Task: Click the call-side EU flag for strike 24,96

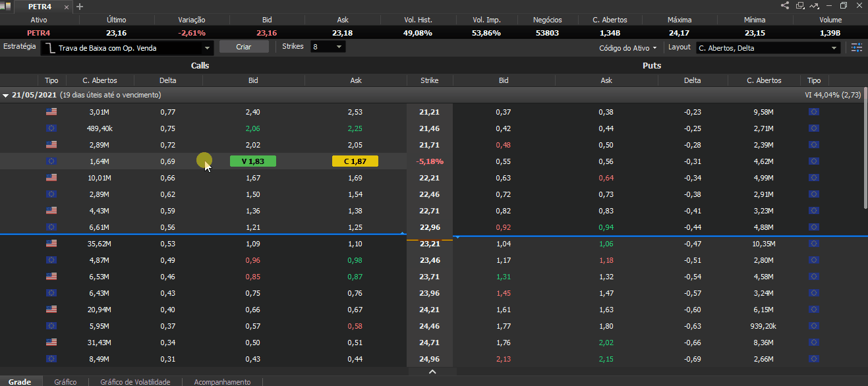Action: [51, 359]
